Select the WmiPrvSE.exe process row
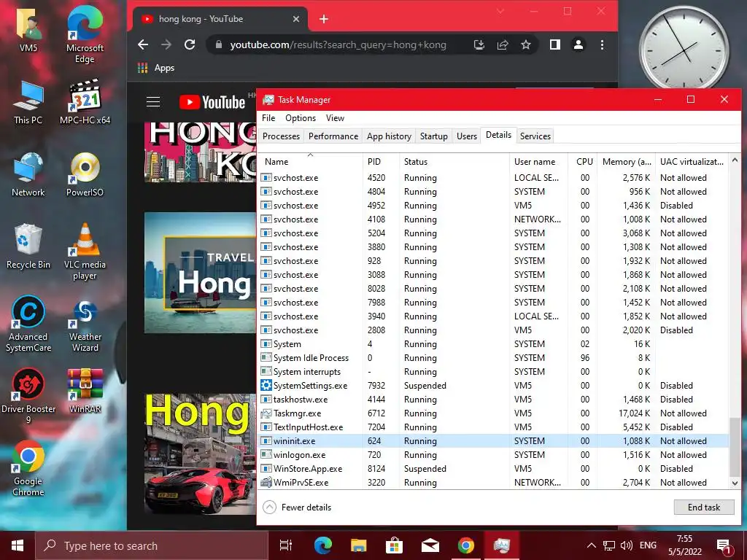Screen dimensions: 747x560 pos(493,483)
